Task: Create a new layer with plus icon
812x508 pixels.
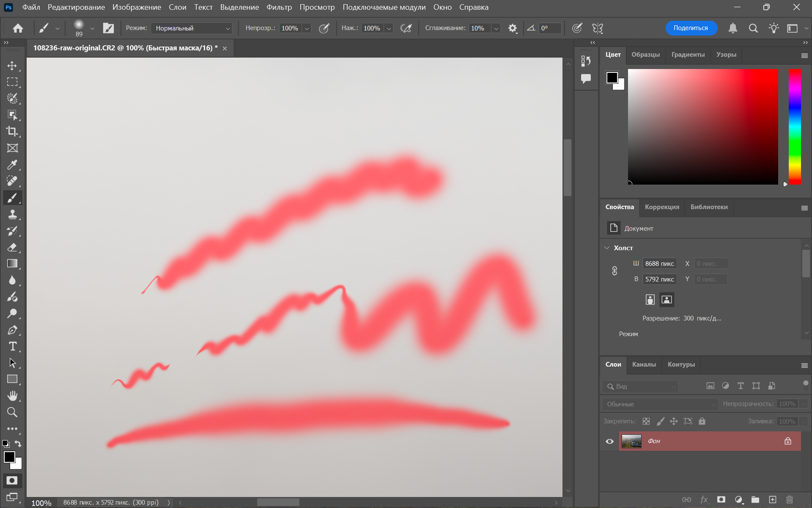Action: tap(772, 500)
